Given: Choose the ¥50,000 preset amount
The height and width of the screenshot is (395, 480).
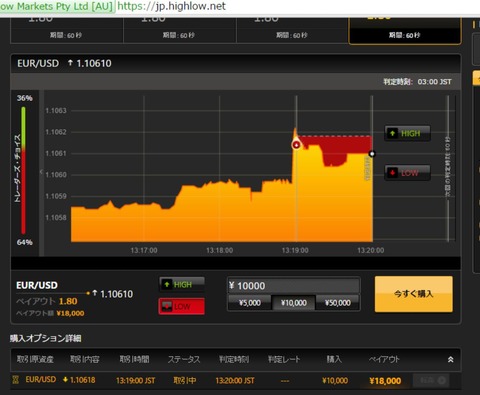Looking at the screenshot, I should pos(338,303).
